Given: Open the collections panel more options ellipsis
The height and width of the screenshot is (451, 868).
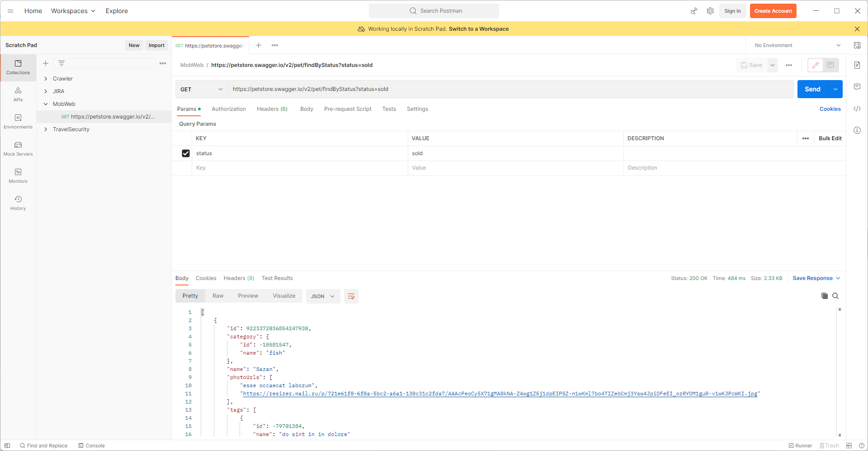Looking at the screenshot, I should point(163,63).
